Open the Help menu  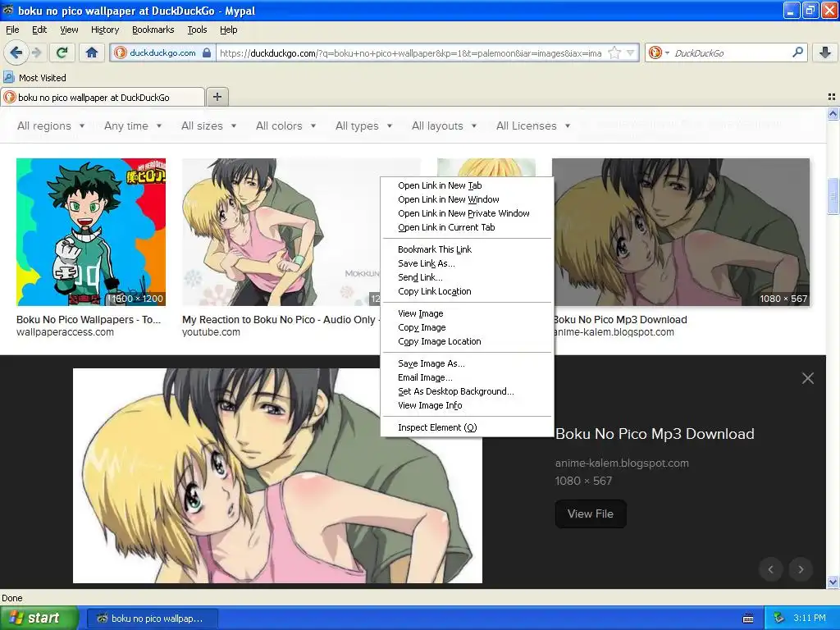(x=229, y=30)
